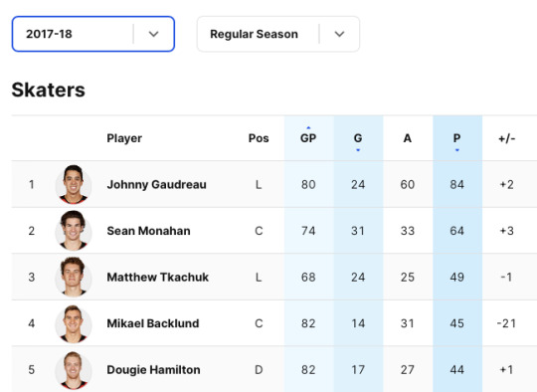Sort skaters by A column header

[x=407, y=138]
